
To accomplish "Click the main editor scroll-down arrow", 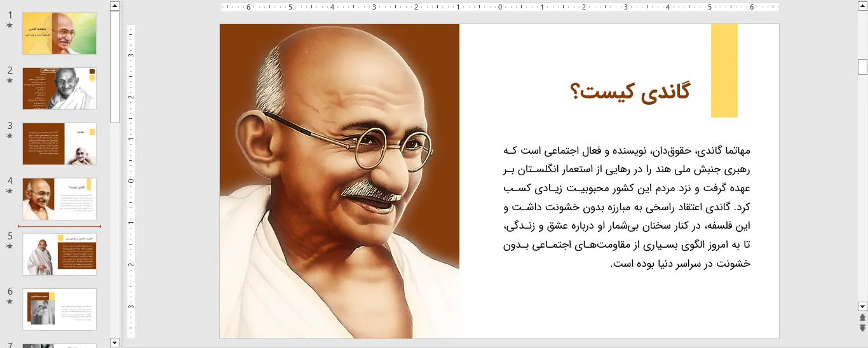I will click(x=862, y=306).
